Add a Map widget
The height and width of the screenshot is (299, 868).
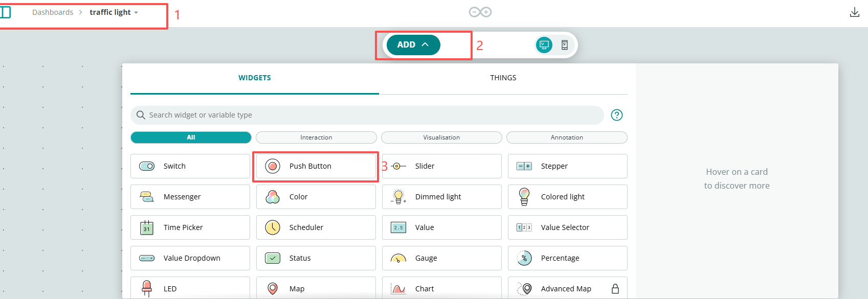tap(316, 288)
